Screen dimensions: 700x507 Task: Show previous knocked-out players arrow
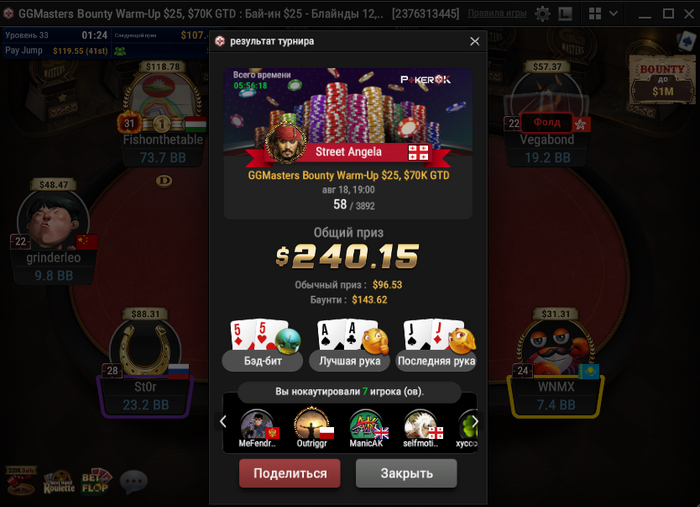point(223,421)
